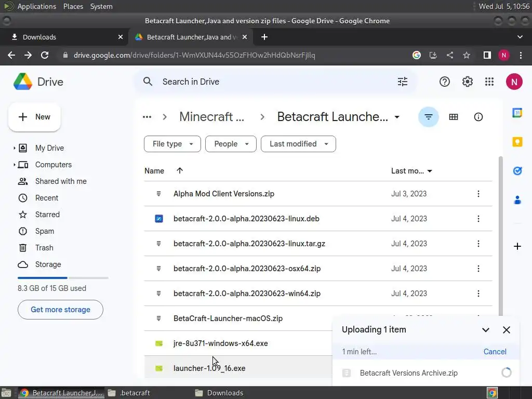Screen dimensions: 532x399
Task: Toggle the search filters button
Action: (429, 117)
